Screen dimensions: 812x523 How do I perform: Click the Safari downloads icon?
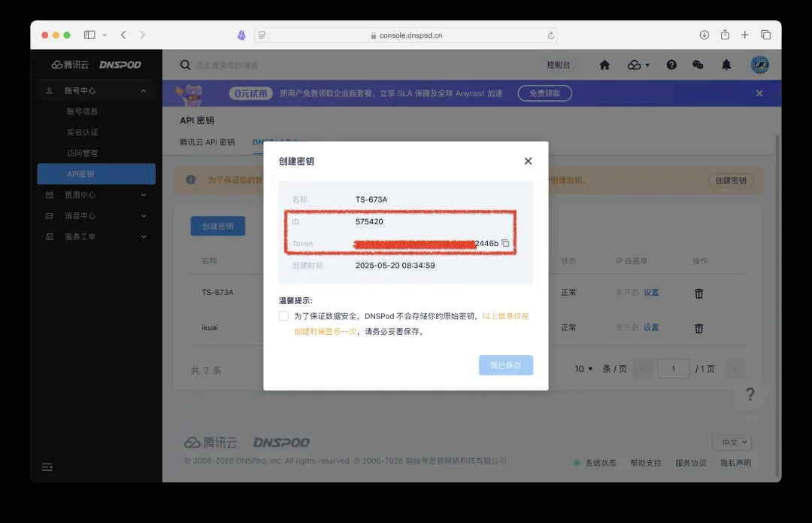click(704, 35)
